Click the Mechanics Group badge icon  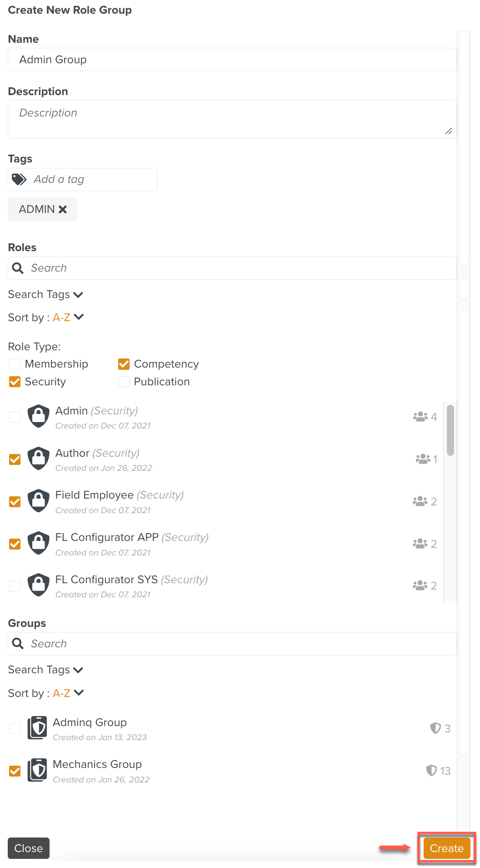pos(37,770)
